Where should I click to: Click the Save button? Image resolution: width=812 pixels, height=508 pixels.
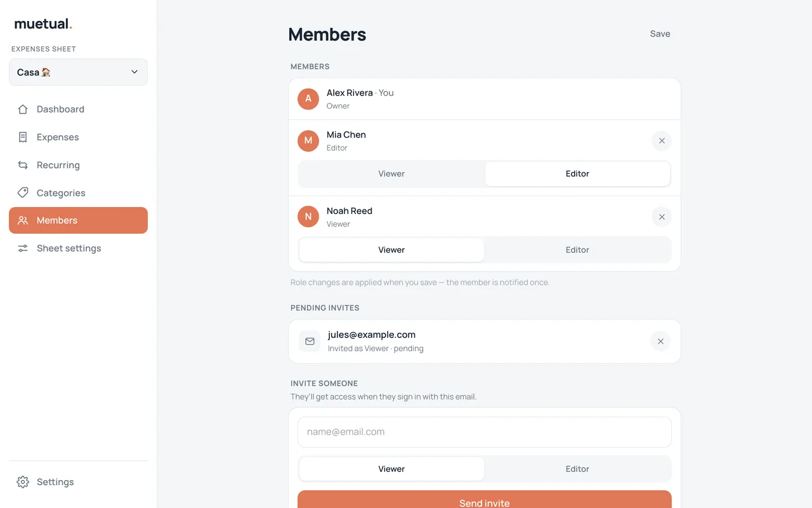point(660,34)
